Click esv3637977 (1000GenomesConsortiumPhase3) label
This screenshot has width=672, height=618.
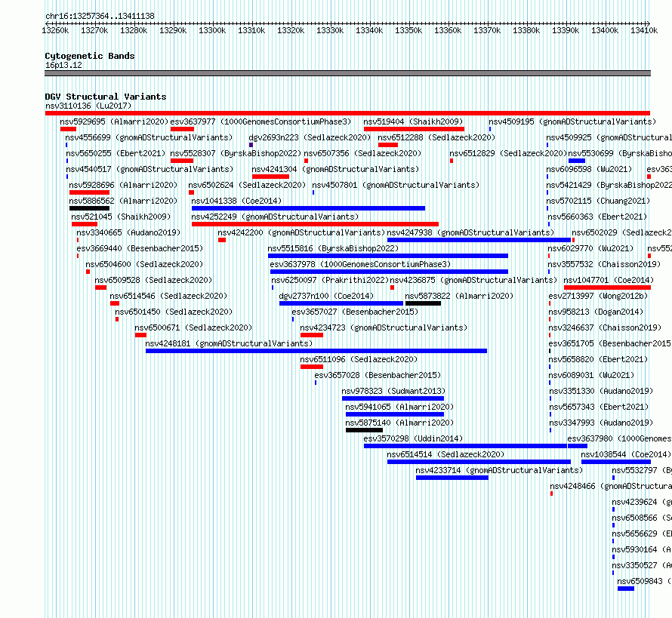tap(260, 121)
